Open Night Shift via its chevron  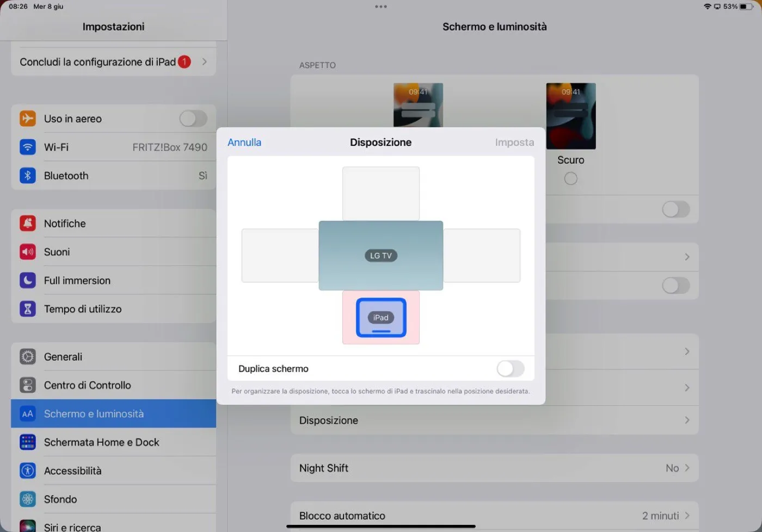click(688, 468)
